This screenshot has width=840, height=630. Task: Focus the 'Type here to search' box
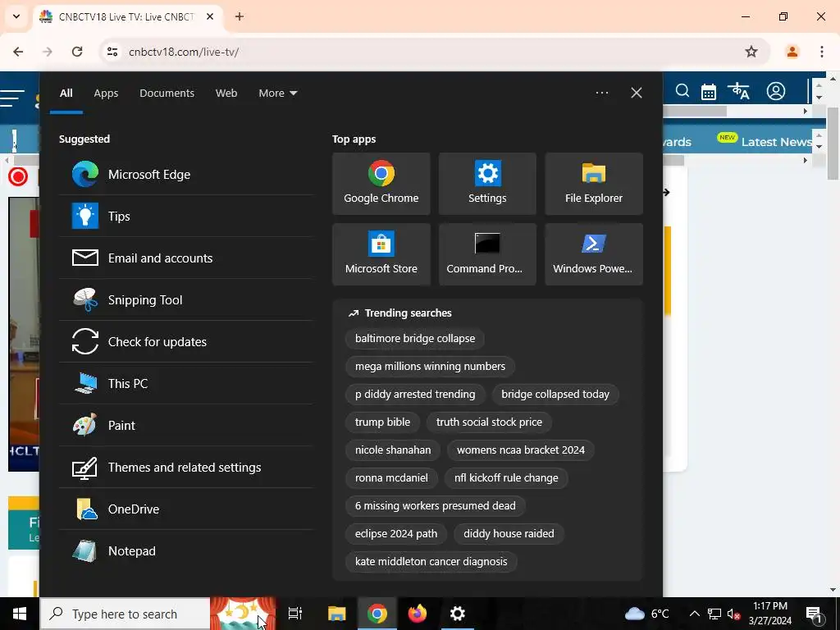pos(125,614)
